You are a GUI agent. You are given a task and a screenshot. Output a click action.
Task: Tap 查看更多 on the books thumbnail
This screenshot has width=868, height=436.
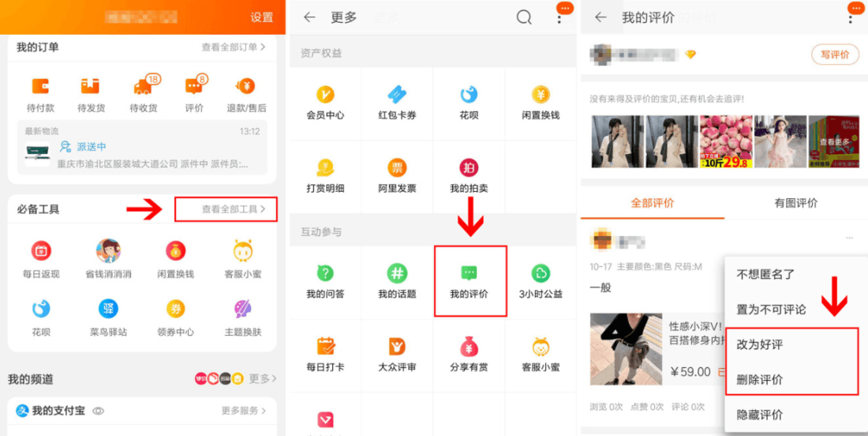click(836, 142)
